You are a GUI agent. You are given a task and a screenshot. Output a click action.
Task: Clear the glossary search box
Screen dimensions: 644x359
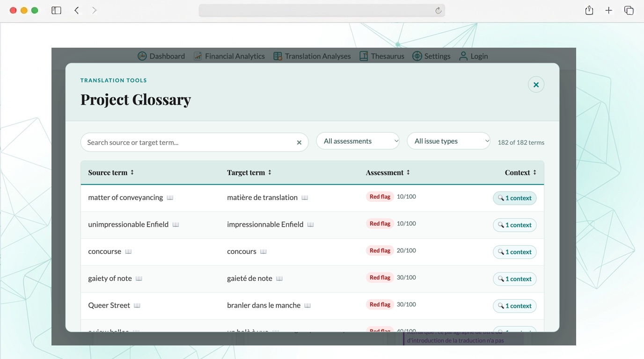pyautogui.click(x=299, y=143)
